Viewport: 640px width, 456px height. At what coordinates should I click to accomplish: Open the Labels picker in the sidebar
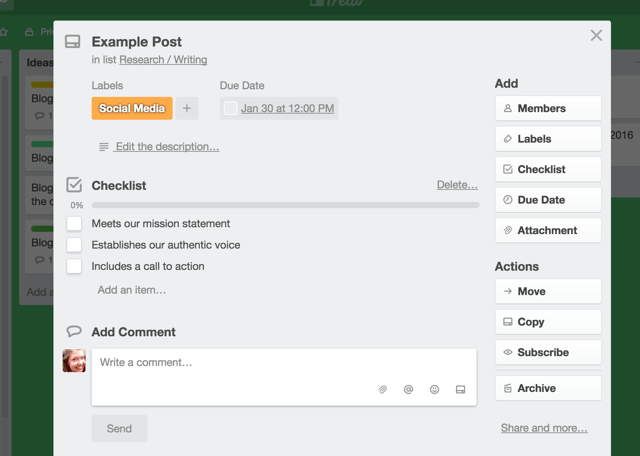pyautogui.click(x=547, y=139)
